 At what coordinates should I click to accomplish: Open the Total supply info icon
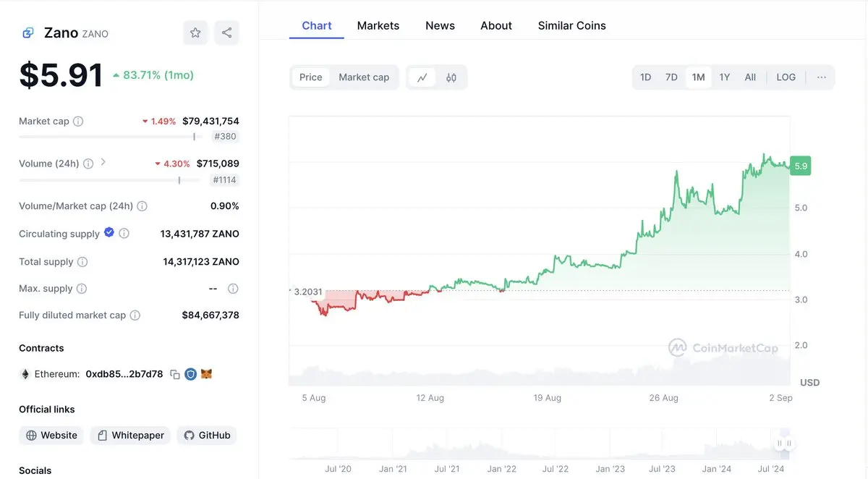(82, 262)
